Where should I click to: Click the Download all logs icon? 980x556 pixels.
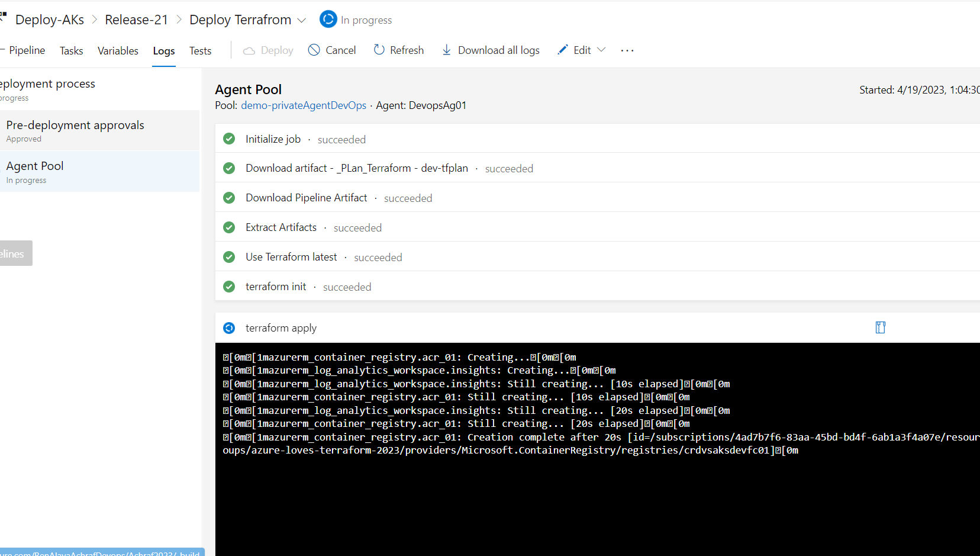(446, 50)
